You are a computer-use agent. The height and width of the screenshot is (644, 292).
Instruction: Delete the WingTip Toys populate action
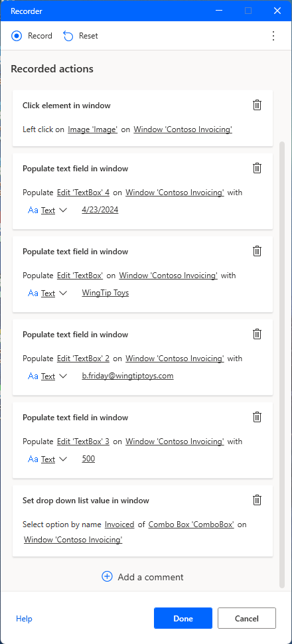pyautogui.click(x=257, y=251)
